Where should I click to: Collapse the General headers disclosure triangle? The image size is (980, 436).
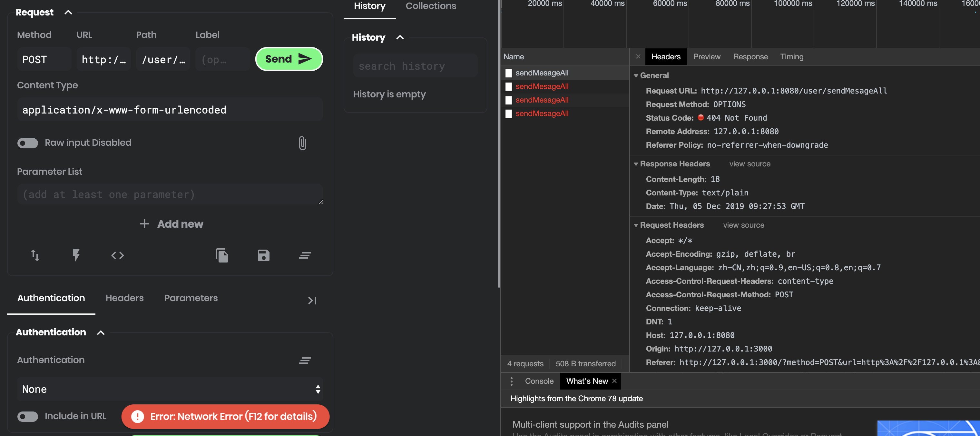click(x=636, y=76)
